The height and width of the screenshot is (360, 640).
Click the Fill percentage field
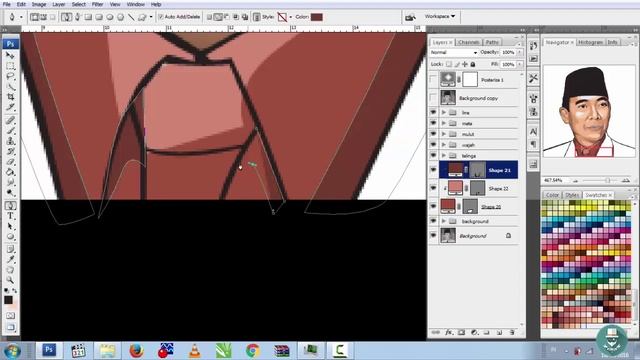[x=508, y=64]
